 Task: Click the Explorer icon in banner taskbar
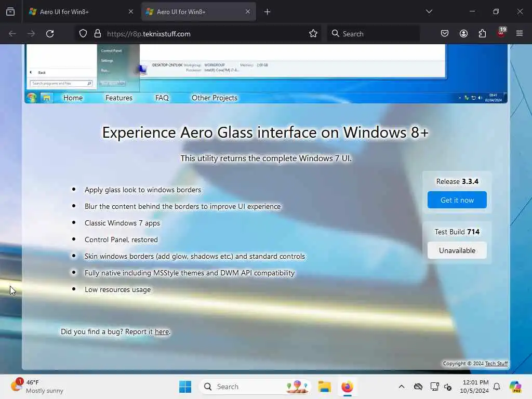pyautogui.click(x=46, y=98)
